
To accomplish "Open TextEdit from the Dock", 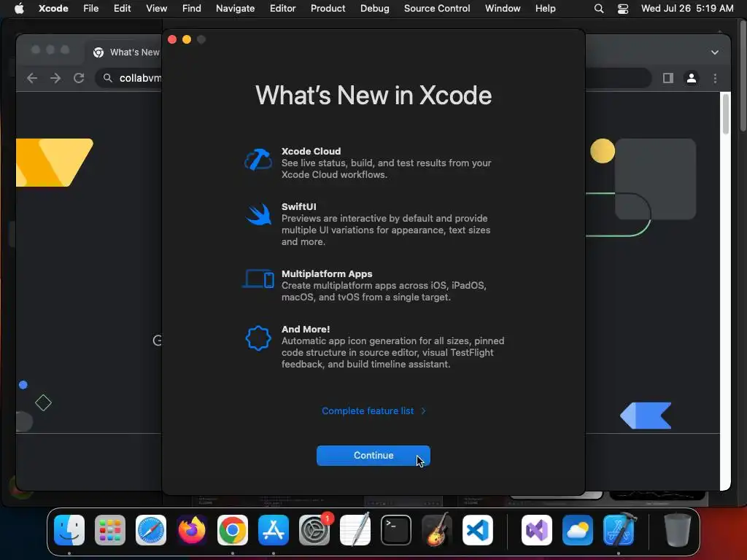I will click(x=355, y=530).
